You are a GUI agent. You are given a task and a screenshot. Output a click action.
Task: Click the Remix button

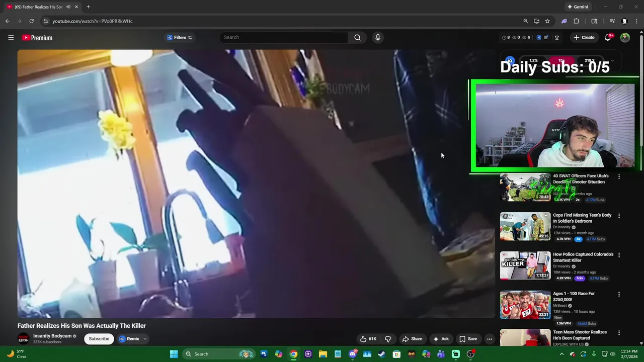[x=129, y=339]
